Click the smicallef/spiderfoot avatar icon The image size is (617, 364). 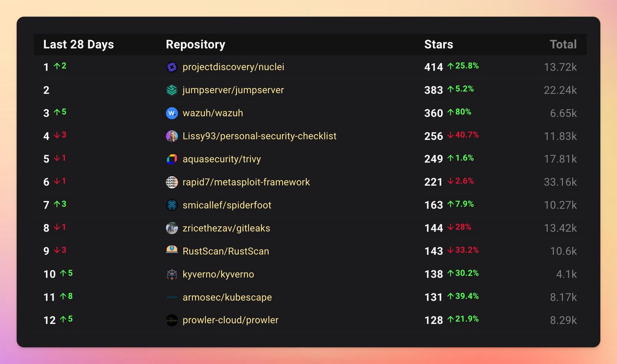coord(172,205)
